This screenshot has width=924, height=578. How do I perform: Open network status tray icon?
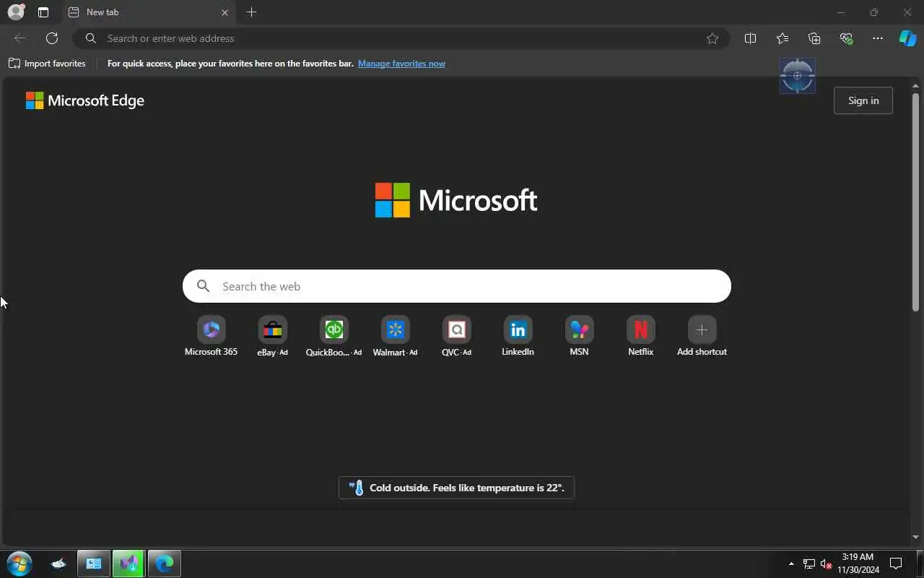click(x=809, y=564)
